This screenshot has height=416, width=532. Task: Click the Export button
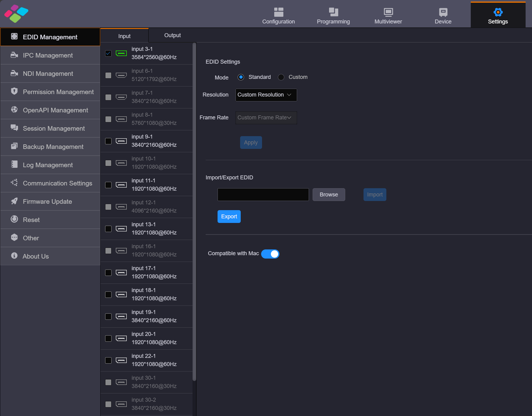pos(229,216)
